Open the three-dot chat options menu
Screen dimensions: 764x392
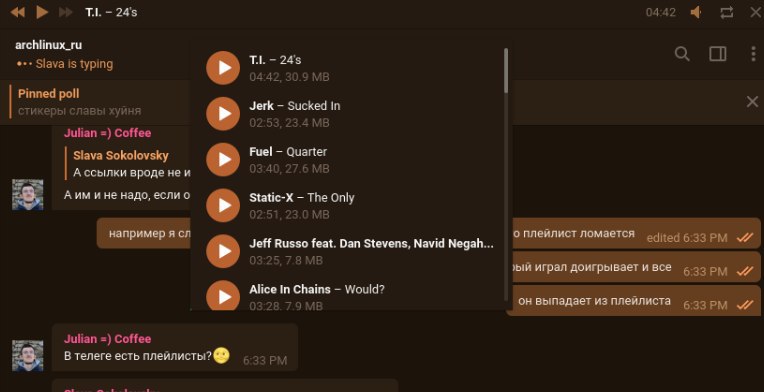[x=754, y=54]
